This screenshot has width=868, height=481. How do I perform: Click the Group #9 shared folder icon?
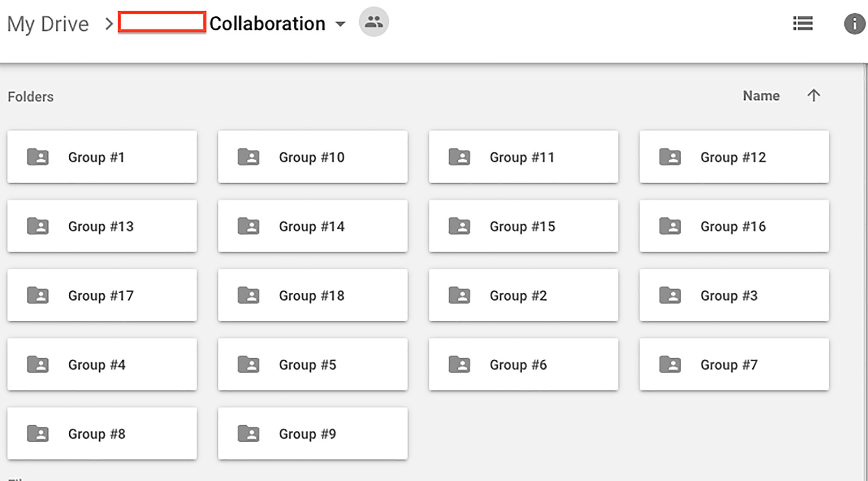[249, 434]
